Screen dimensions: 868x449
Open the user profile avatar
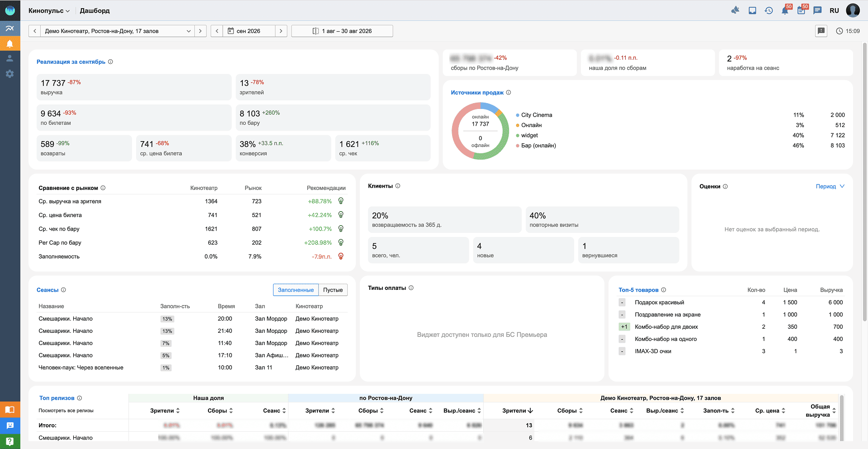pyautogui.click(x=853, y=10)
